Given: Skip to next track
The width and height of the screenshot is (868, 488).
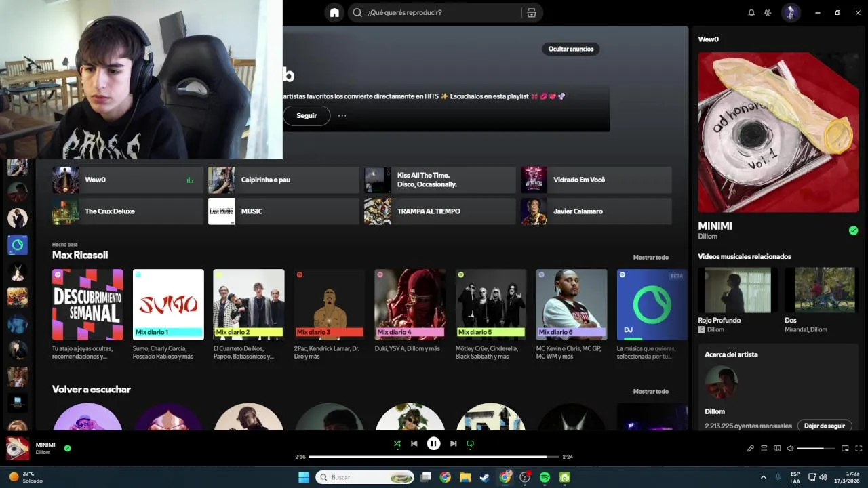Looking at the screenshot, I should 453,444.
